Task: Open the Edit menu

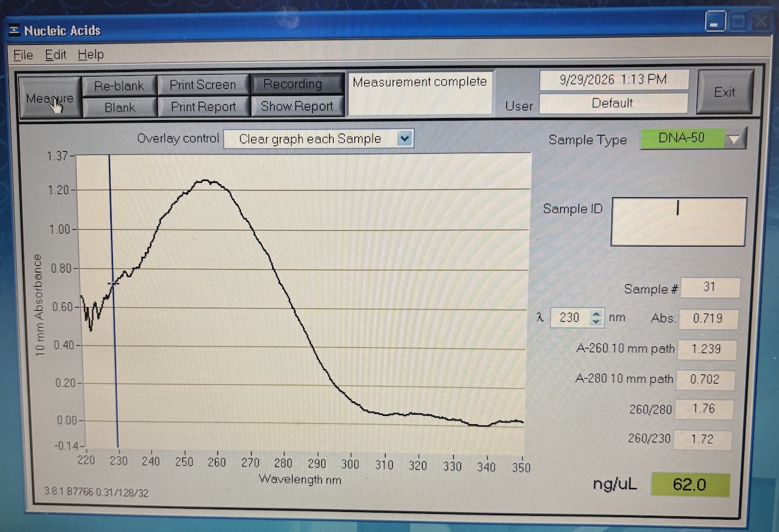Action: point(56,54)
